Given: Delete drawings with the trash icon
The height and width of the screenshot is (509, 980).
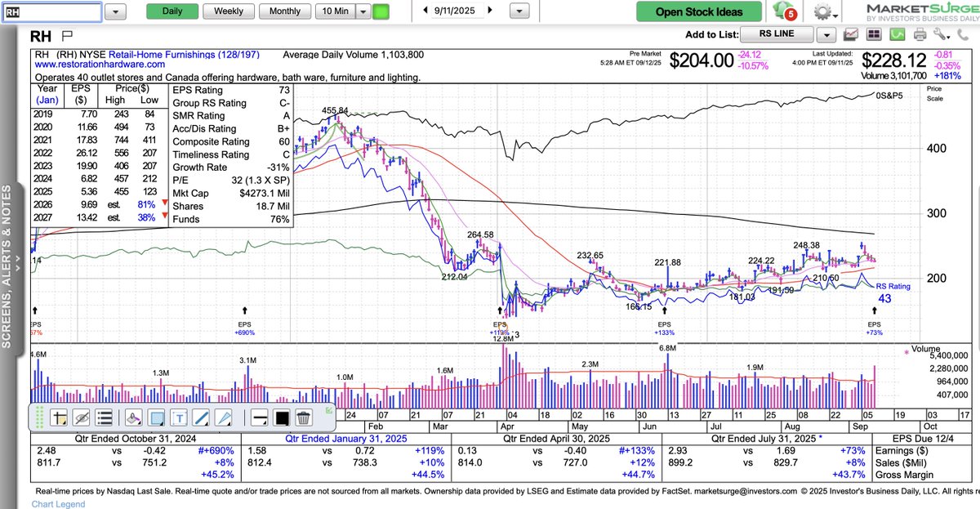Looking at the screenshot, I should pos(303,417).
